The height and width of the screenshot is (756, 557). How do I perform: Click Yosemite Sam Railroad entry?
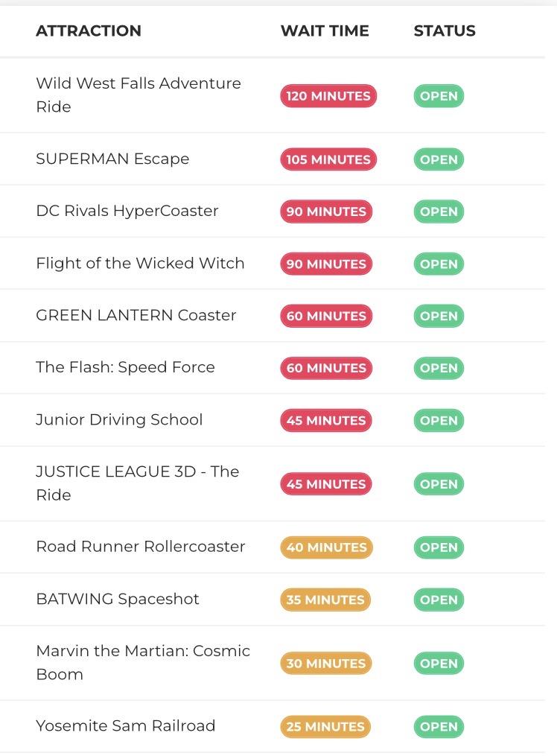tap(126, 725)
